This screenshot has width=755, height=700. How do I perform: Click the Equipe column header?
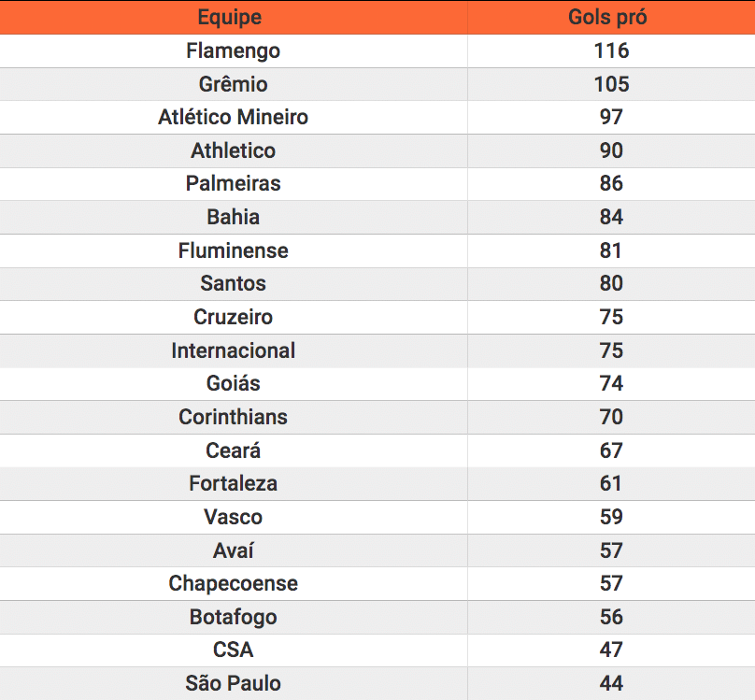230,18
